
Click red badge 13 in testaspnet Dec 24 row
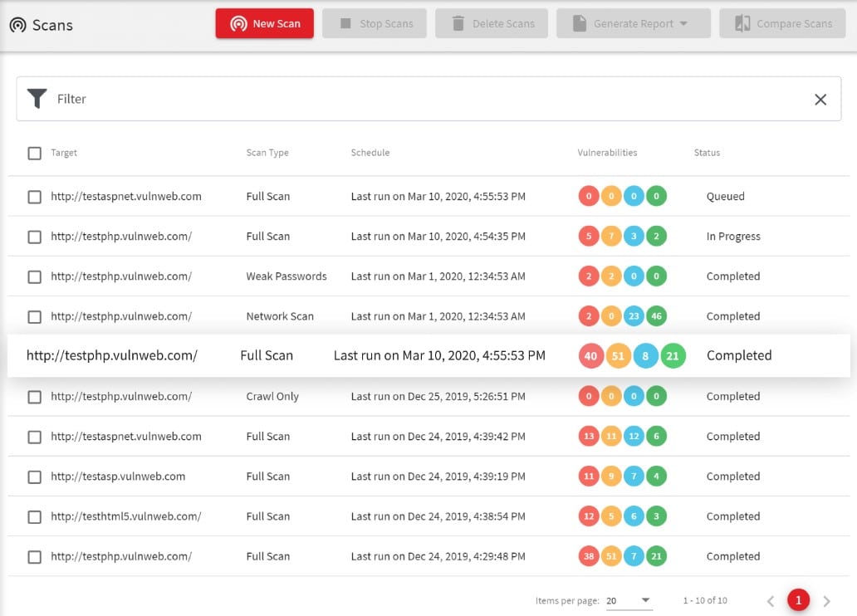pyautogui.click(x=589, y=436)
